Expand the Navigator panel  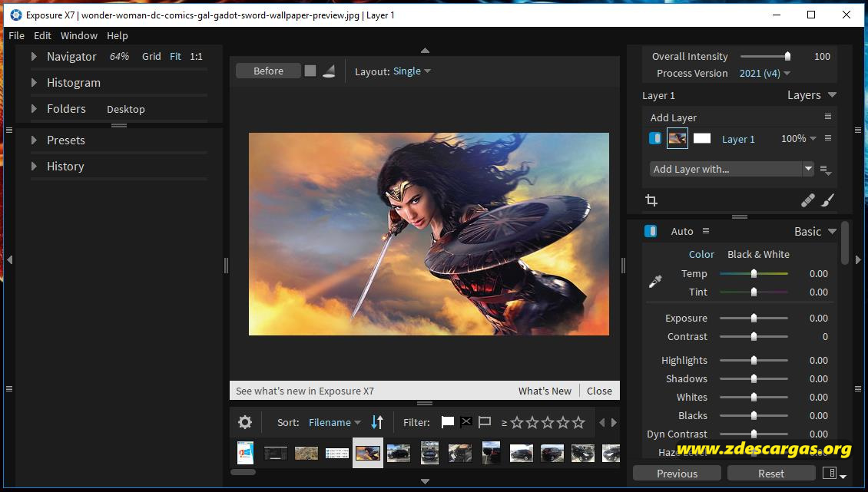tap(34, 57)
